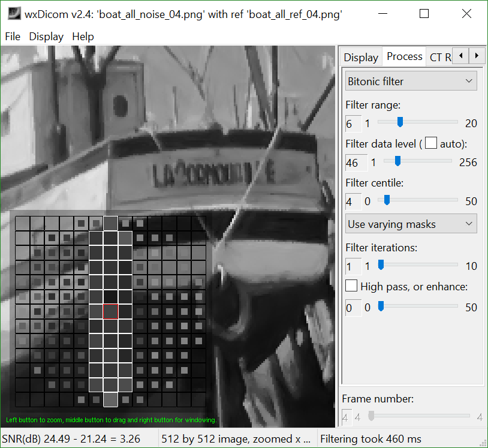The width and height of the screenshot is (488, 448).
Task: Click the red-outlined centre pixel in mask grid
Action: click(110, 311)
